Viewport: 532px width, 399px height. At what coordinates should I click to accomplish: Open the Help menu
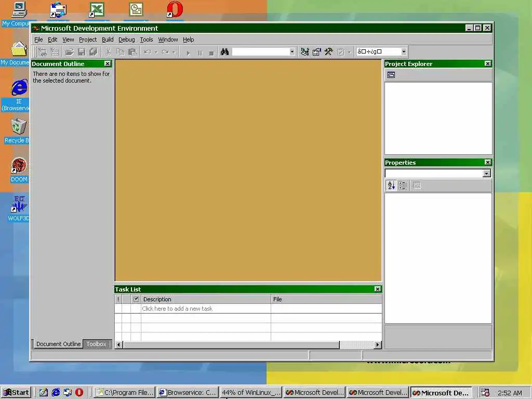click(x=188, y=39)
